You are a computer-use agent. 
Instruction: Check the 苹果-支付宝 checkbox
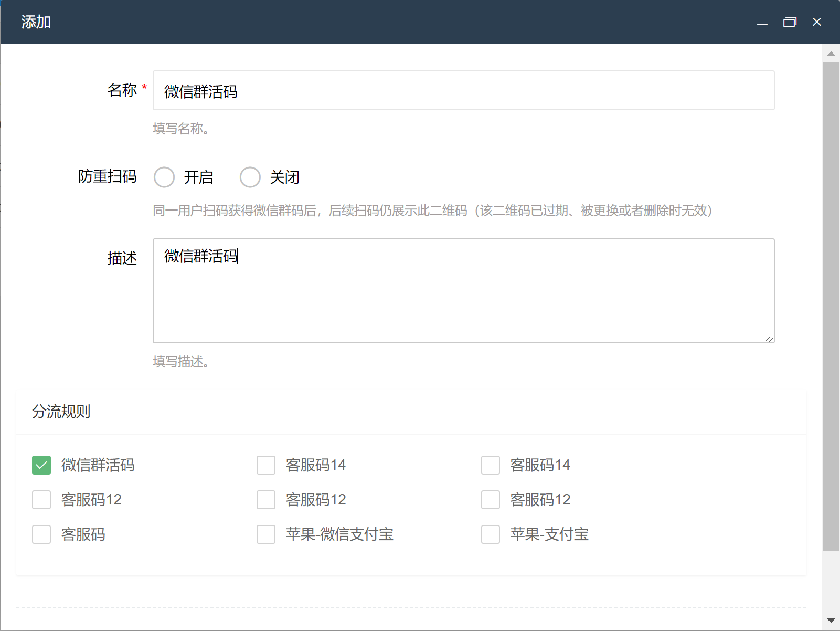click(x=491, y=534)
